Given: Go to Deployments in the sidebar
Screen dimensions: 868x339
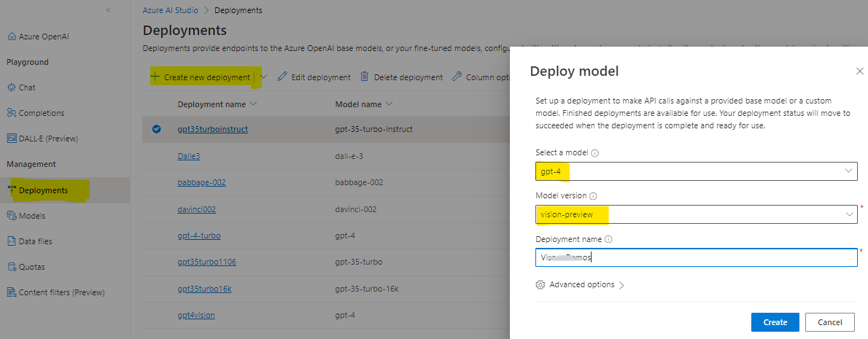Looking at the screenshot, I should point(43,190).
